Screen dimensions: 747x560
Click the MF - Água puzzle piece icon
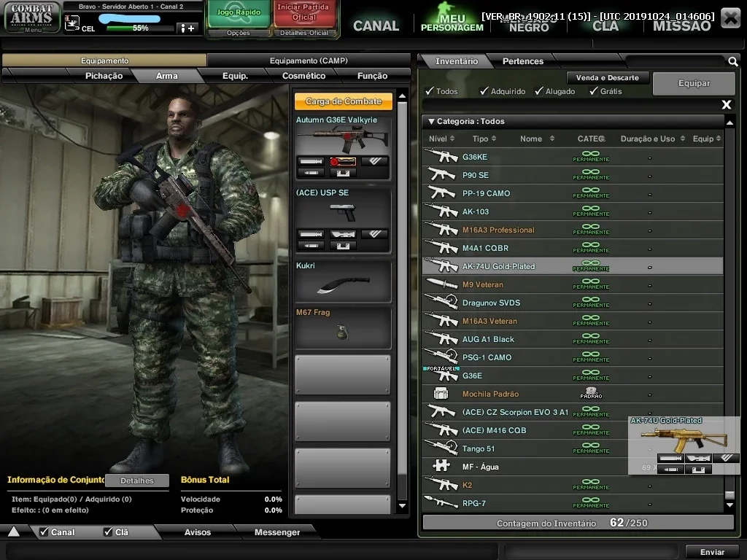point(441,467)
